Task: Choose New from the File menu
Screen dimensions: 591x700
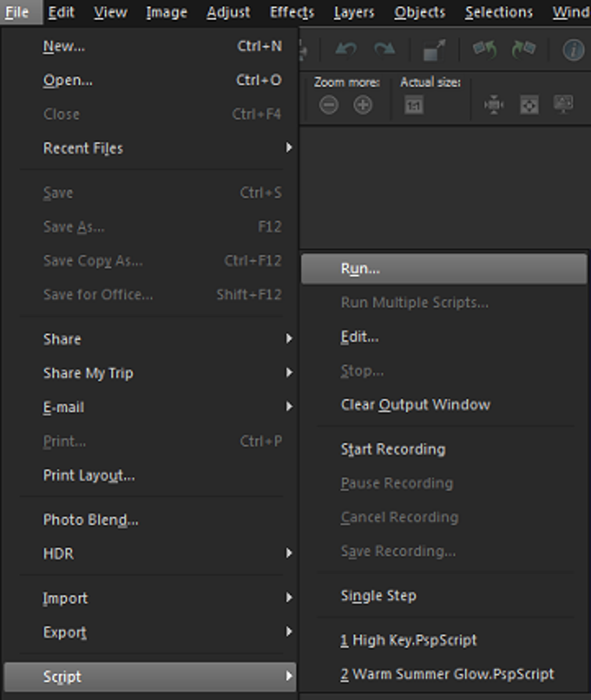Action: (64, 46)
